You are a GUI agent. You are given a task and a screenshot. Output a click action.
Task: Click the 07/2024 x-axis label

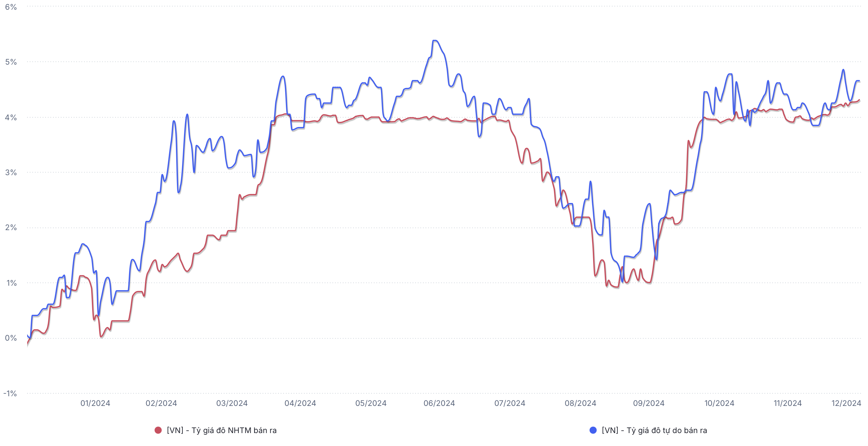point(509,403)
